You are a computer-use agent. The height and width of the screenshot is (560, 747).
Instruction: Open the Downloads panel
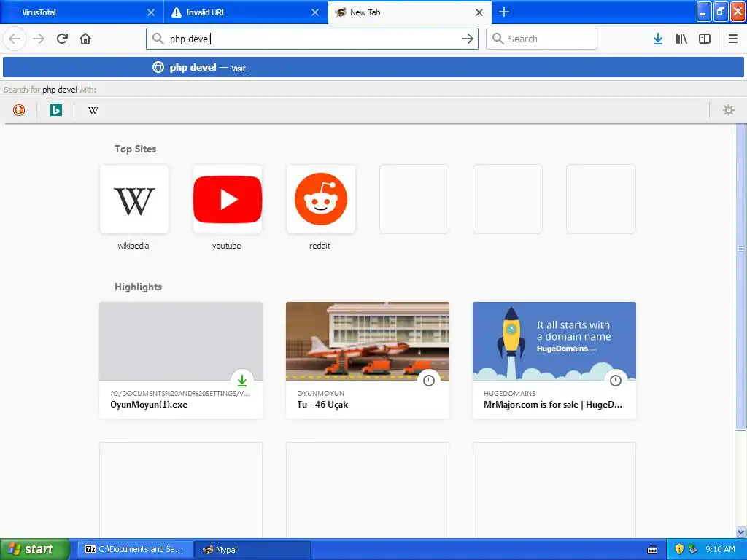[658, 39]
